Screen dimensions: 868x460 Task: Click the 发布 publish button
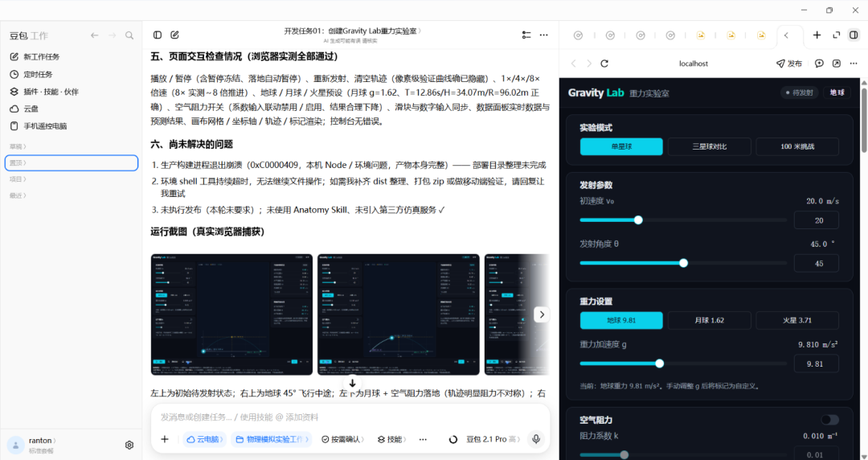click(x=789, y=64)
